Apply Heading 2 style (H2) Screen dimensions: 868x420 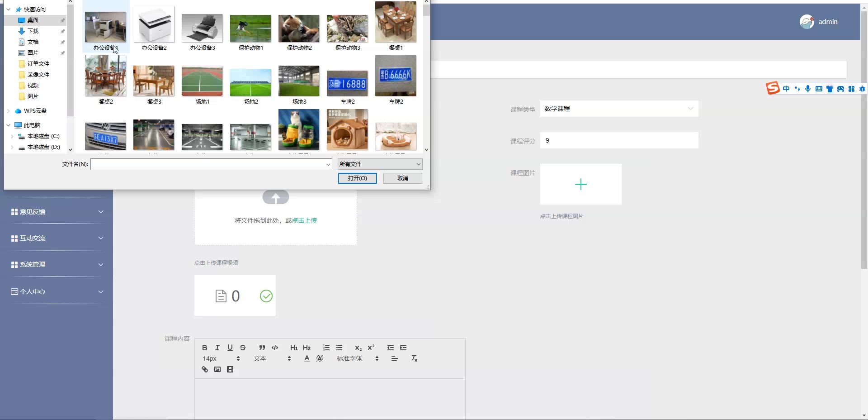coord(307,348)
